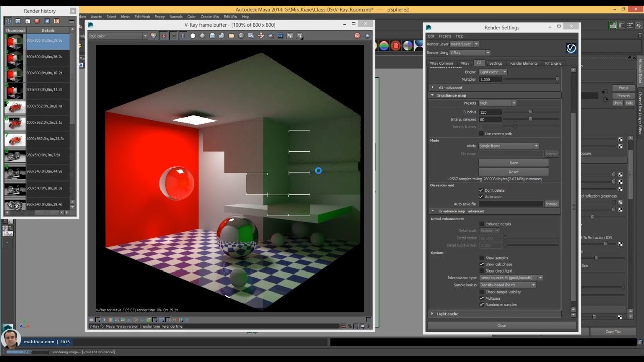
Task: Click the Focus button in Maya
Action: point(623,88)
